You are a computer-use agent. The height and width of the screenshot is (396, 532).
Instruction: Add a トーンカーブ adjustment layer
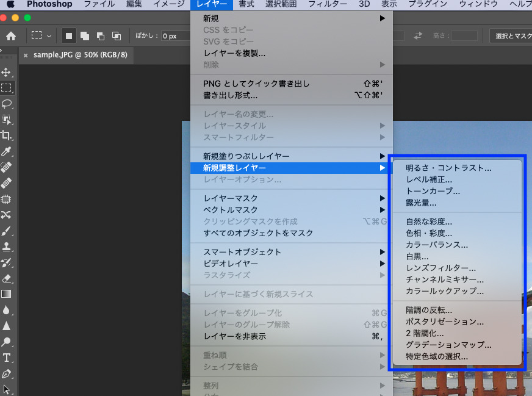pyautogui.click(x=457, y=191)
